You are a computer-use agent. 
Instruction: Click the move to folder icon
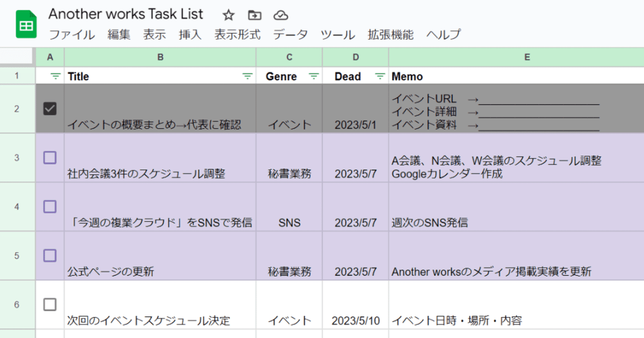254,15
